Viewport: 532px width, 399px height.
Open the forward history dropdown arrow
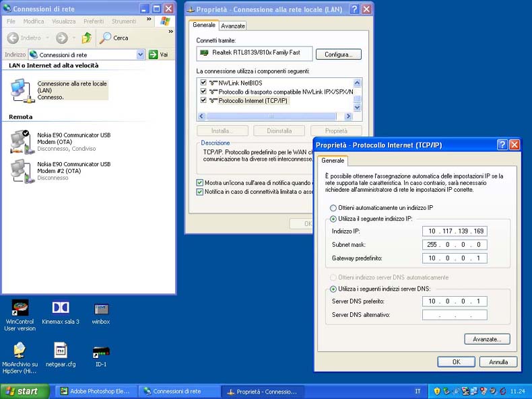[x=73, y=38]
